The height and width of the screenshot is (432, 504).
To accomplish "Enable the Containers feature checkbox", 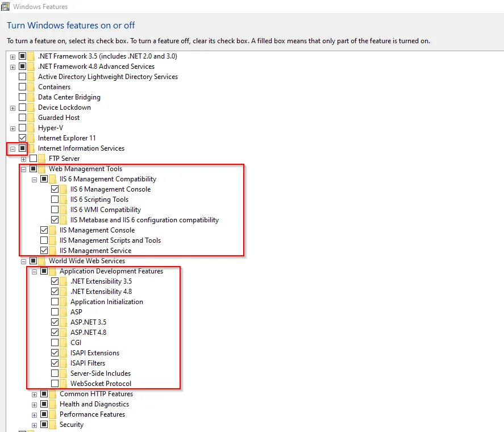I will pos(23,87).
